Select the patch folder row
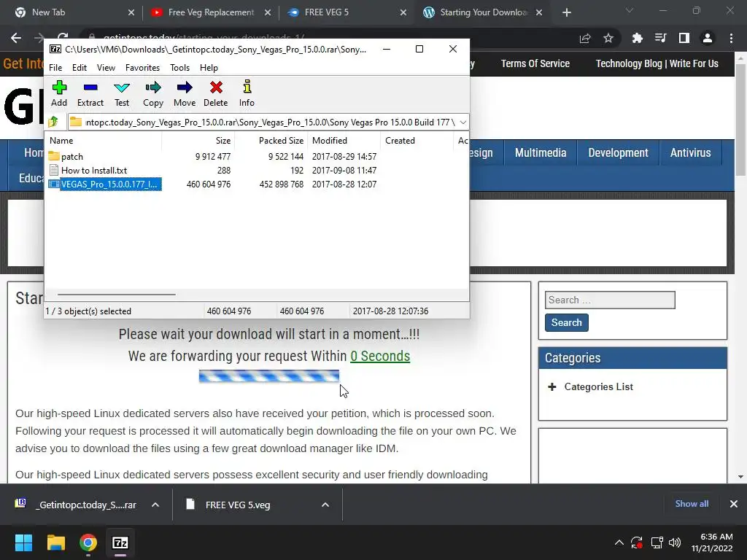The width and height of the screenshot is (747, 560). pos(212,156)
